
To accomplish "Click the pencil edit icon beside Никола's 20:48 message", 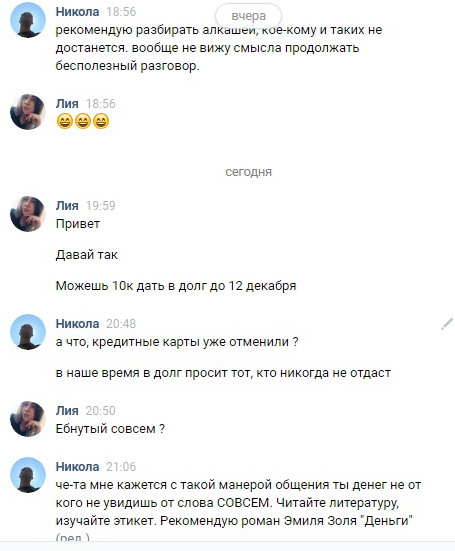I will 447,324.
